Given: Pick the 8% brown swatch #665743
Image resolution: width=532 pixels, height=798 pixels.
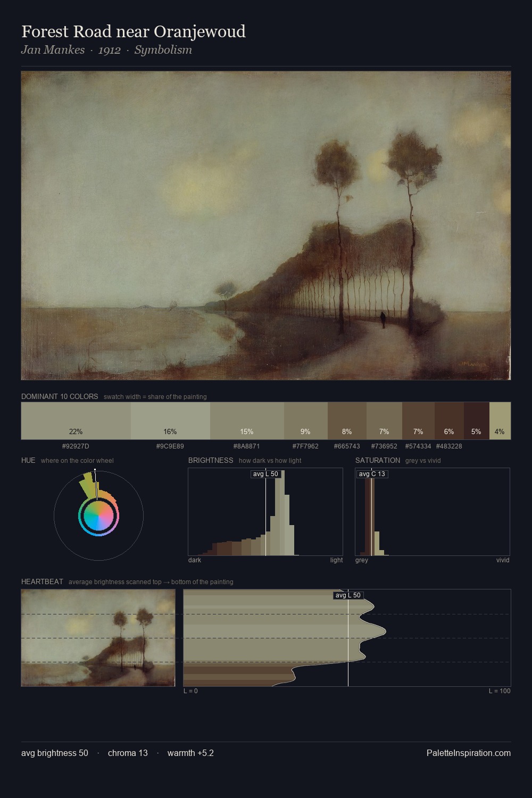Looking at the screenshot, I should pyautogui.click(x=347, y=421).
